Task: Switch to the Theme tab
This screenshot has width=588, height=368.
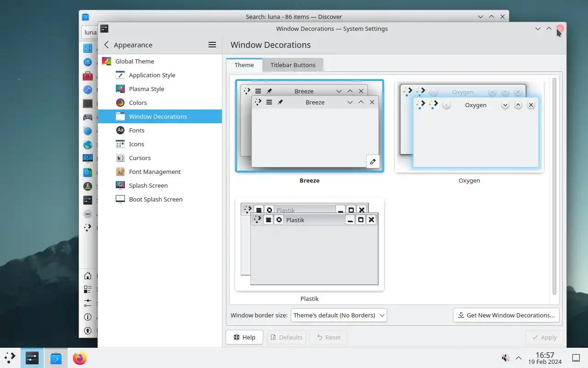Action: [244, 65]
